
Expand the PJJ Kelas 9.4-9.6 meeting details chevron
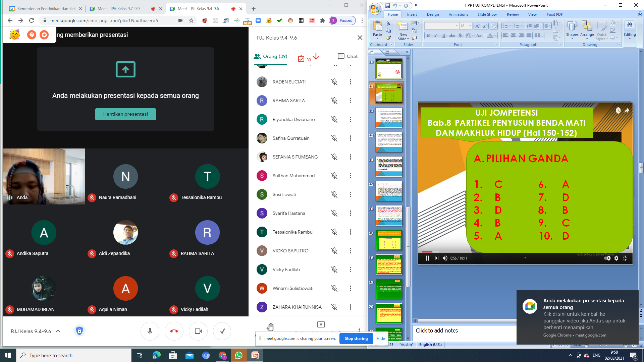(58, 331)
